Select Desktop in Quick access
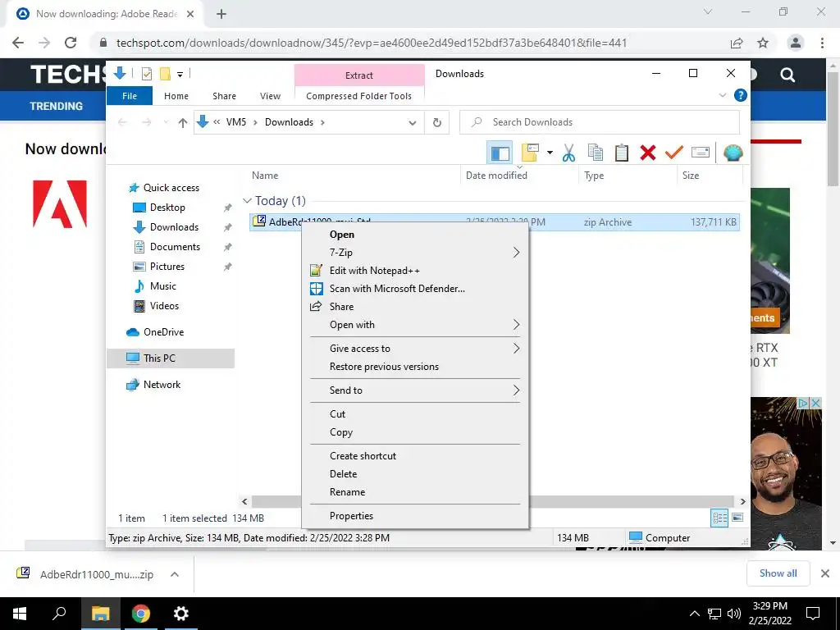The width and height of the screenshot is (840, 630). [167, 208]
